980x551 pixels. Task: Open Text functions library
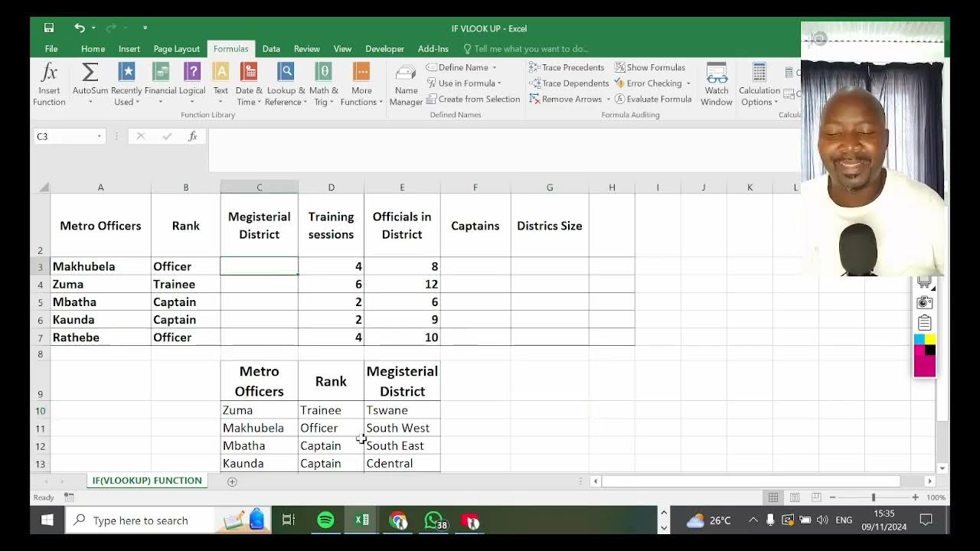(220, 84)
